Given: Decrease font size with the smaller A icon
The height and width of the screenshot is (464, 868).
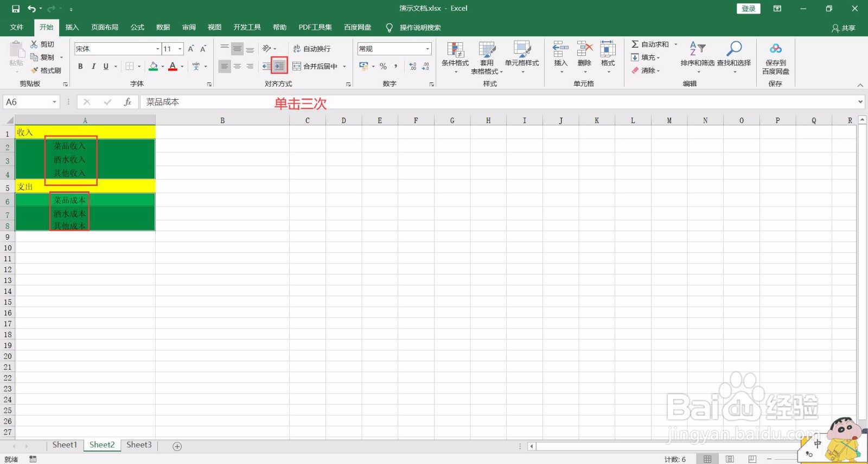Looking at the screenshot, I should [x=203, y=49].
